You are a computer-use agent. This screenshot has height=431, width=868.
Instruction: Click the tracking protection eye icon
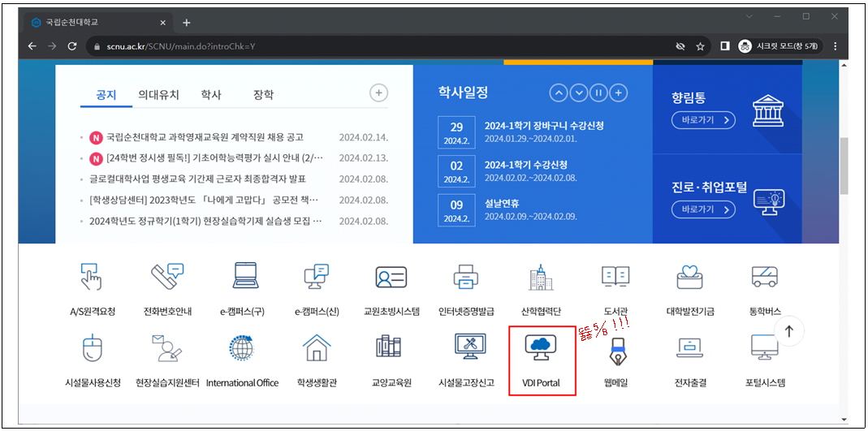point(680,46)
